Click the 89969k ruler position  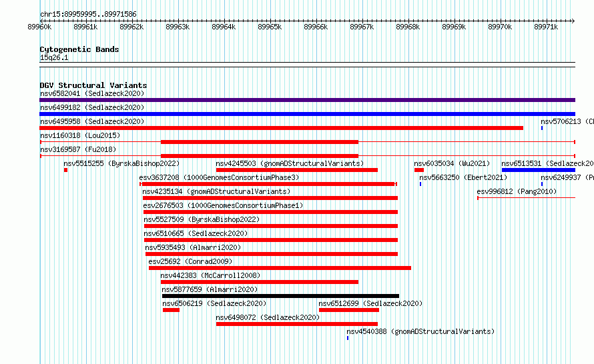click(x=454, y=27)
